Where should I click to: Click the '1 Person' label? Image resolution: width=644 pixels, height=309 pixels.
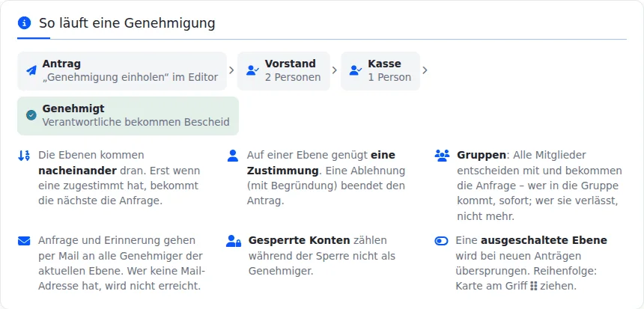coord(389,77)
